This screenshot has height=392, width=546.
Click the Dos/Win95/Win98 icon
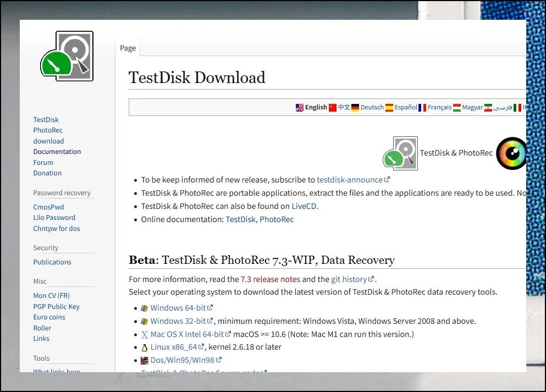click(x=145, y=361)
